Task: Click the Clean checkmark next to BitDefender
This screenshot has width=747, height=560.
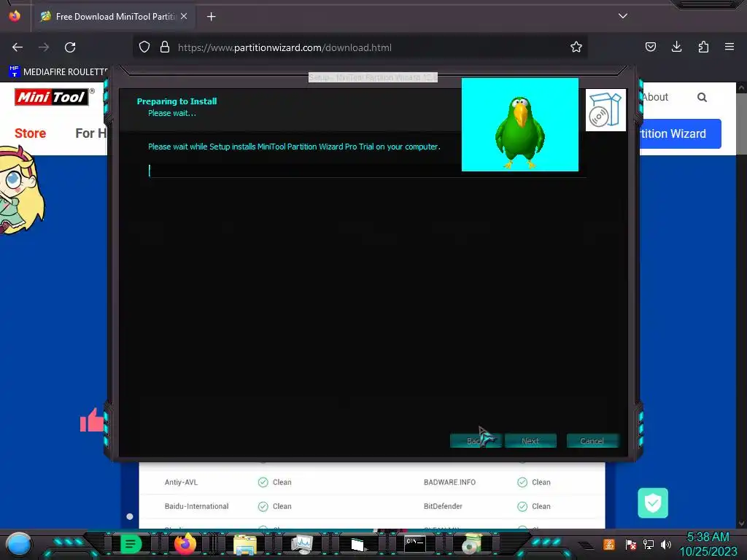Action: pos(522,506)
